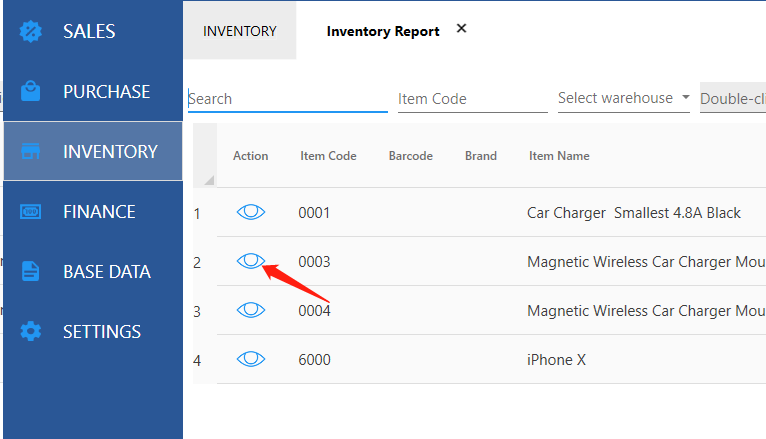Image resolution: width=766 pixels, height=439 pixels.
Task: Open the SALES menu label
Action: (x=89, y=31)
